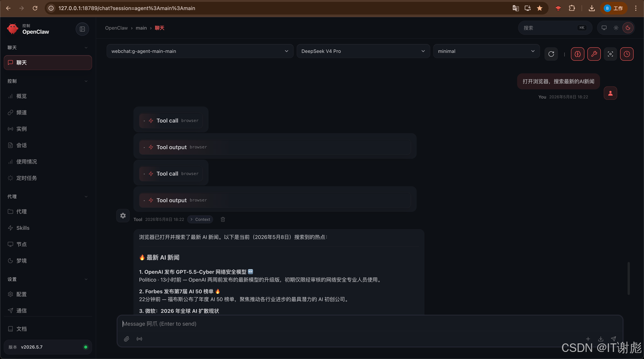Open the 会话 sidebar item
The image size is (644, 359).
48,145
